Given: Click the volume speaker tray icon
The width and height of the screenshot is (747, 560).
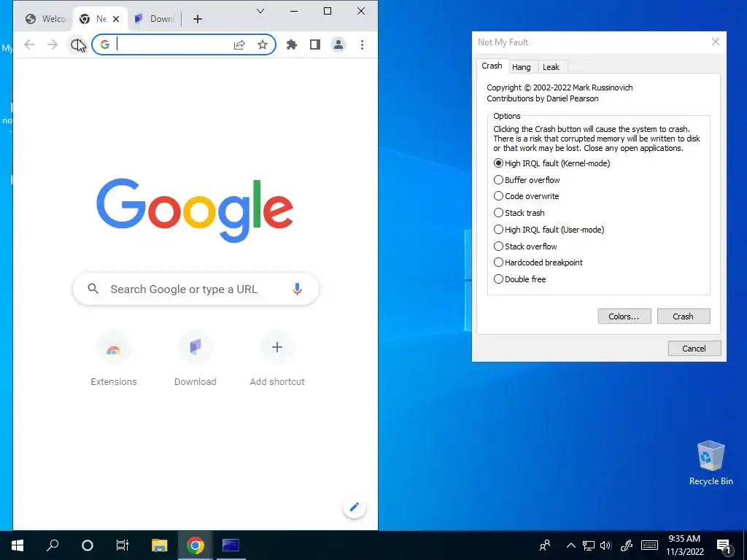Looking at the screenshot, I should point(605,545).
